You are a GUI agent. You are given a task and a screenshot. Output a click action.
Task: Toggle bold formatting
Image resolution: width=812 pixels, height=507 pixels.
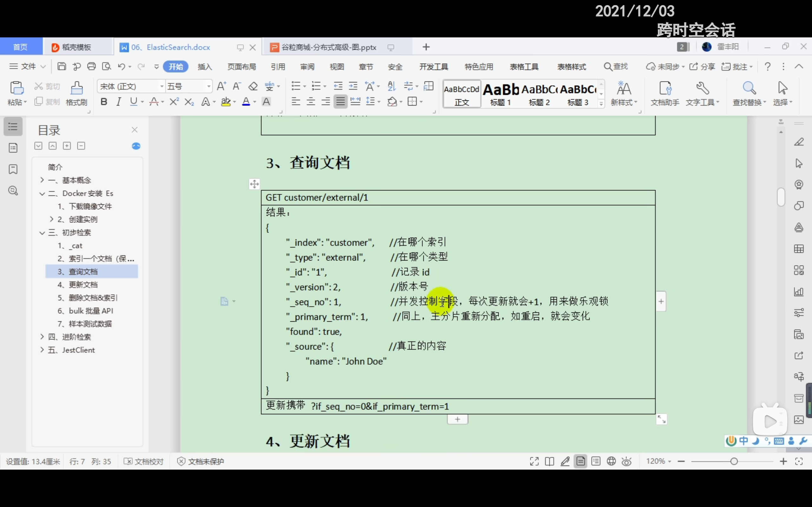(x=104, y=102)
